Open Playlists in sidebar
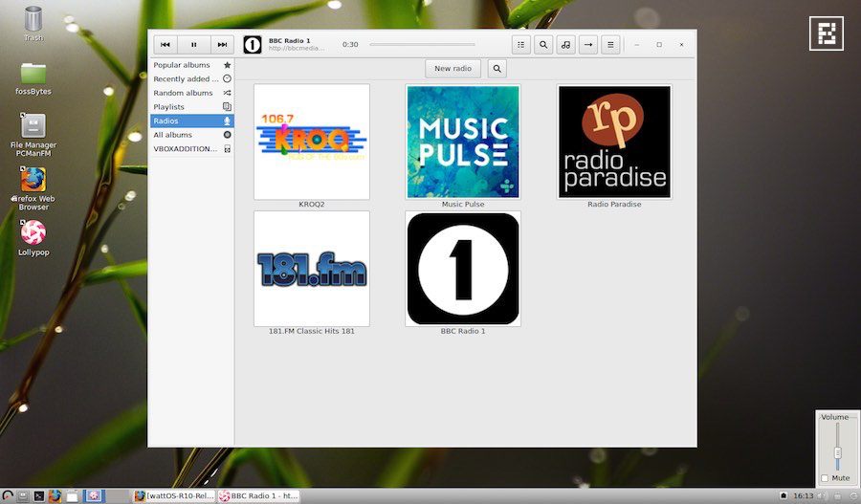The height and width of the screenshot is (504, 861). [191, 106]
